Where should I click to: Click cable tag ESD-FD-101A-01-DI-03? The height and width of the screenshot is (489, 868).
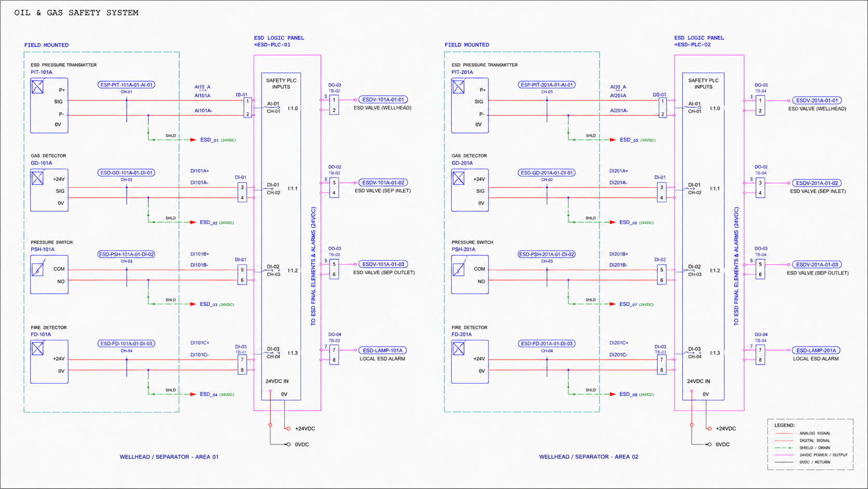[x=127, y=343]
